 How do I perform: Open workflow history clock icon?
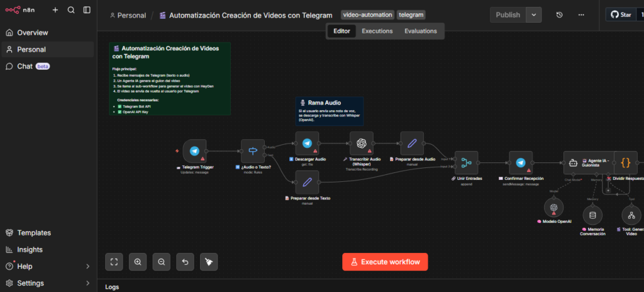click(x=559, y=15)
